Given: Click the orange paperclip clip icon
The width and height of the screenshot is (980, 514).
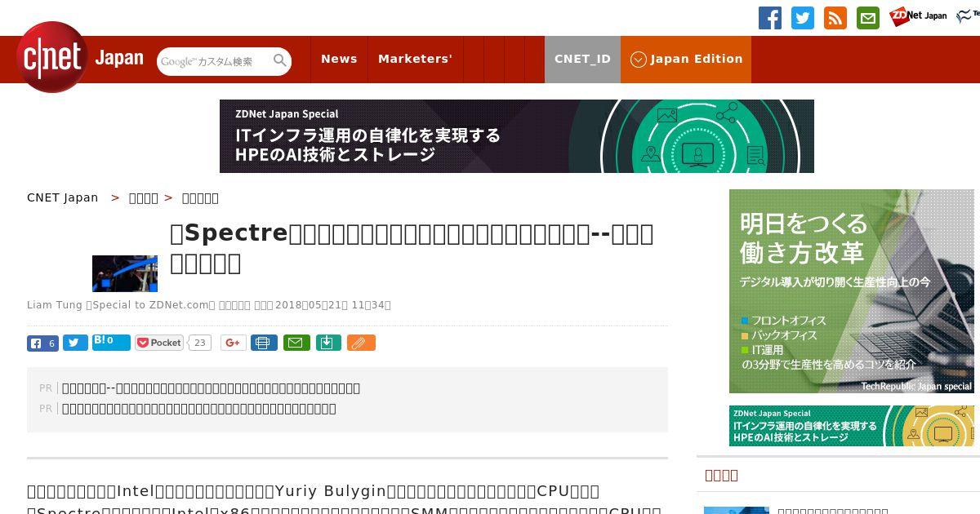Looking at the screenshot, I should (361, 343).
